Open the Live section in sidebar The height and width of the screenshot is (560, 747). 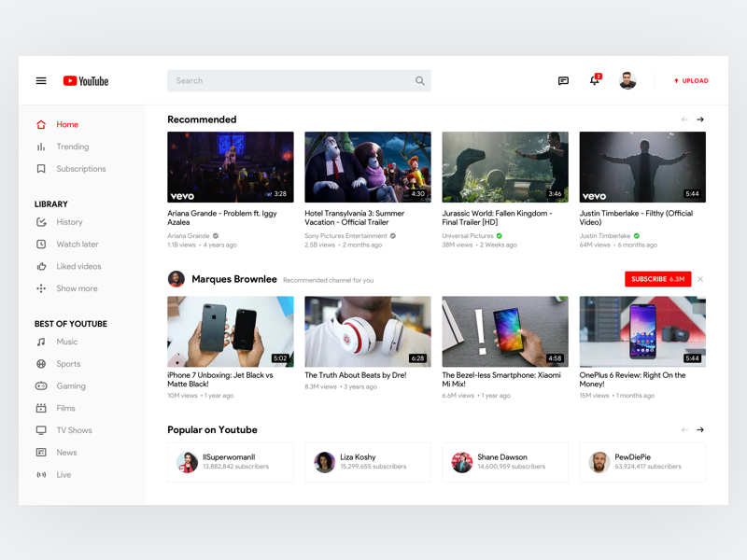(x=65, y=474)
